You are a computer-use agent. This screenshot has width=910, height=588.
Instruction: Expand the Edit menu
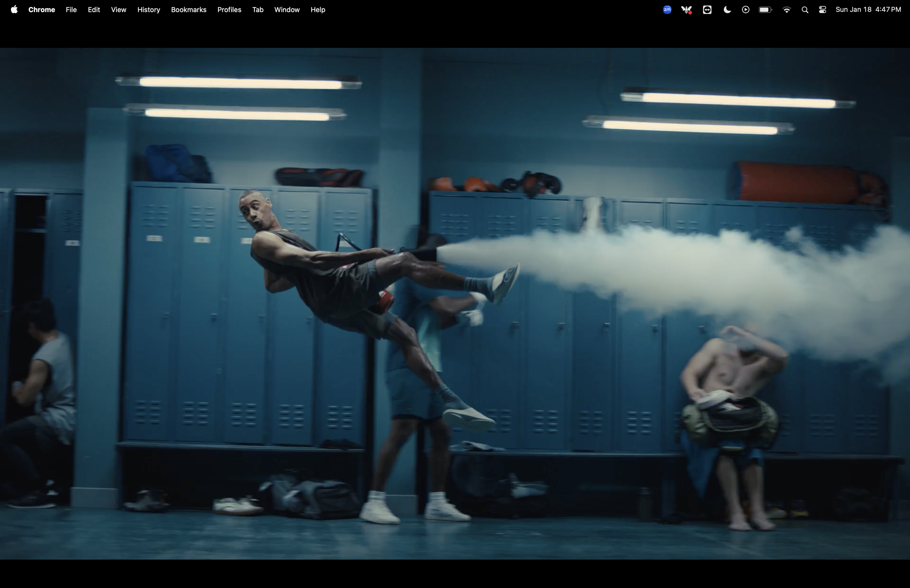click(x=94, y=9)
